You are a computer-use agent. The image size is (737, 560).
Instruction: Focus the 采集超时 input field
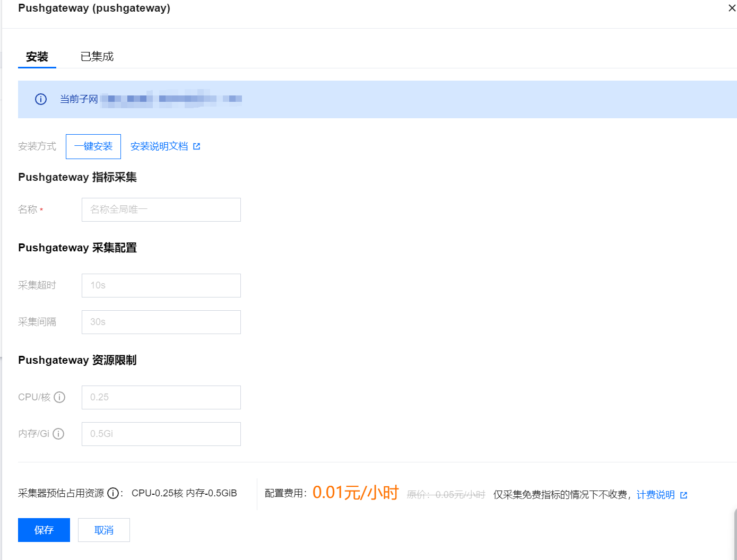click(161, 285)
